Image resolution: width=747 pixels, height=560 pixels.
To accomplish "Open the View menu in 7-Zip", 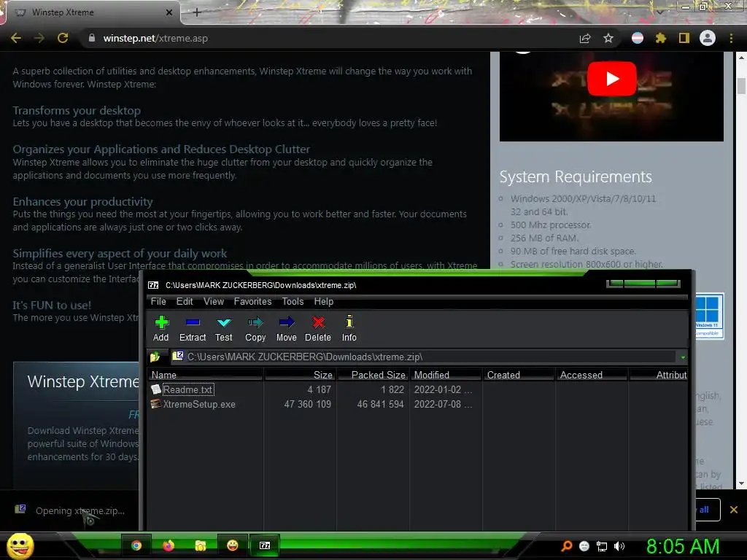I will click(x=214, y=301).
